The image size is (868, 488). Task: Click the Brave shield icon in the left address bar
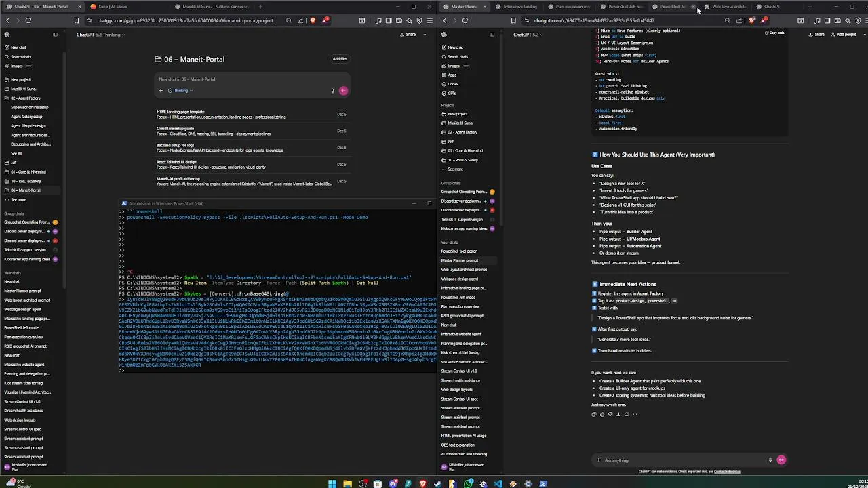pyautogui.click(x=313, y=20)
